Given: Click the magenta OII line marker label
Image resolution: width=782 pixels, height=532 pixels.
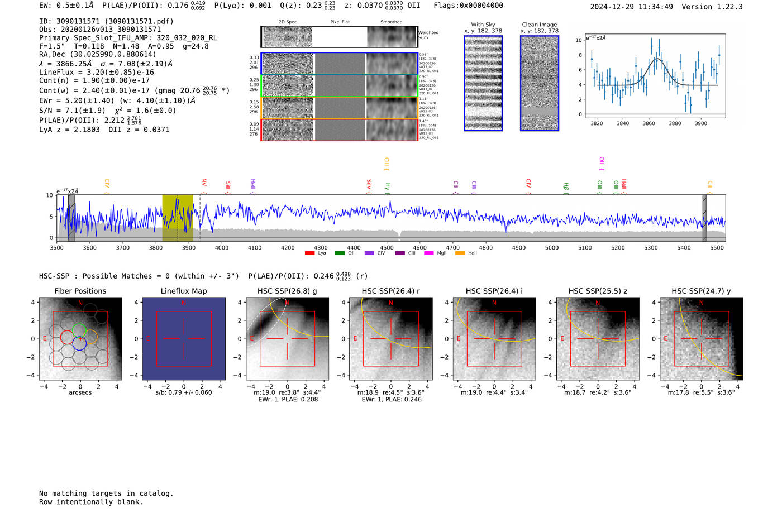Looking at the screenshot, I should 602,164.
